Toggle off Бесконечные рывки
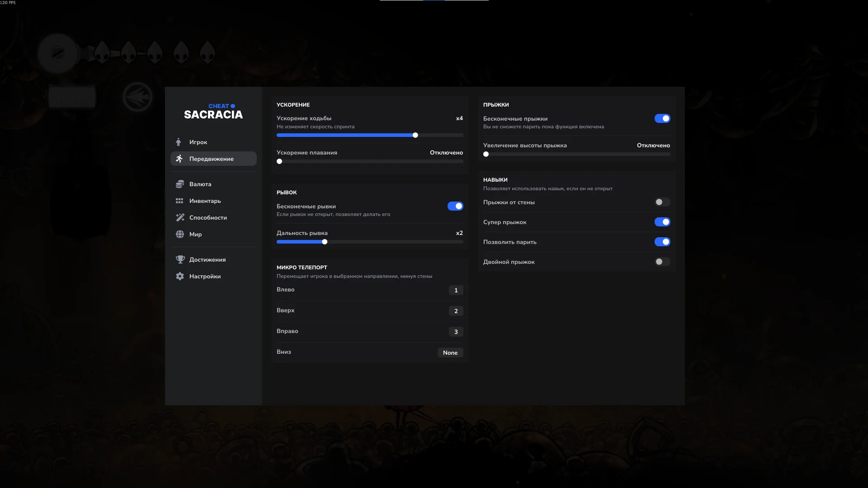Viewport: 868px width, 488px height. [x=455, y=206]
